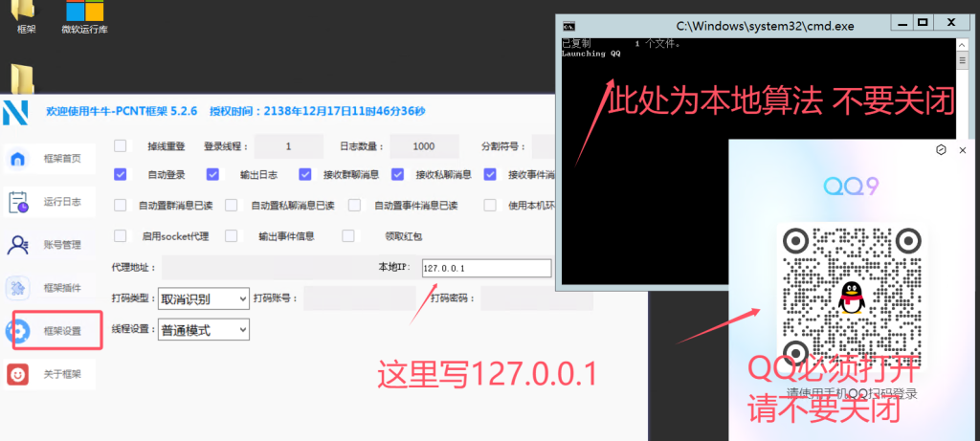Click the 打码账号 input field
Image resolution: width=980 pixels, height=441 pixels.
[x=360, y=298]
